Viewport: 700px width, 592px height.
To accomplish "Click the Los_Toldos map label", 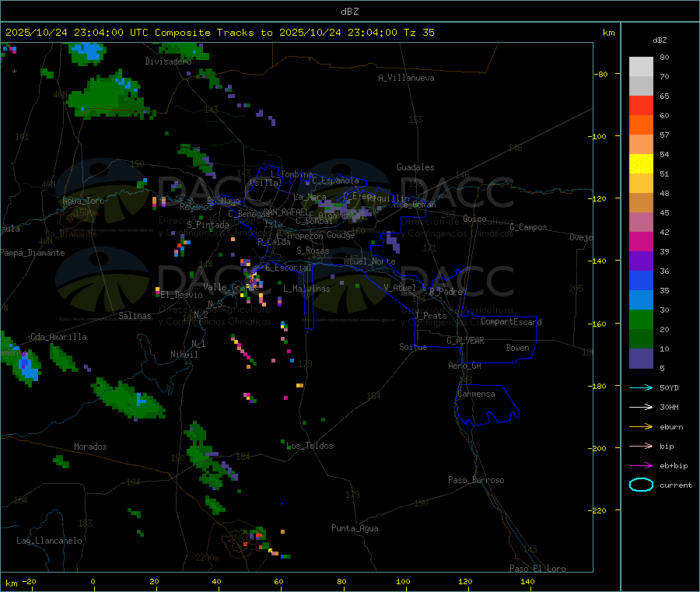I will [310, 446].
